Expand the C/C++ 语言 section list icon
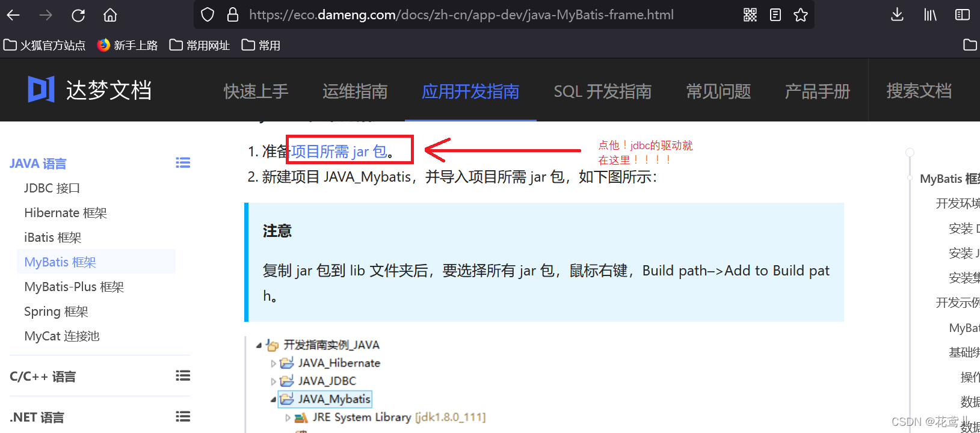 pos(183,376)
